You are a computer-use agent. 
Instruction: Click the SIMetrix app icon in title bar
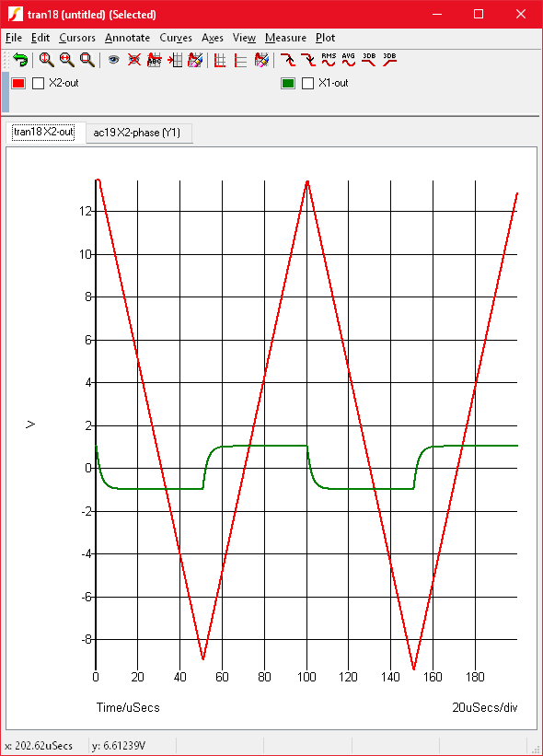tap(16, 14)
